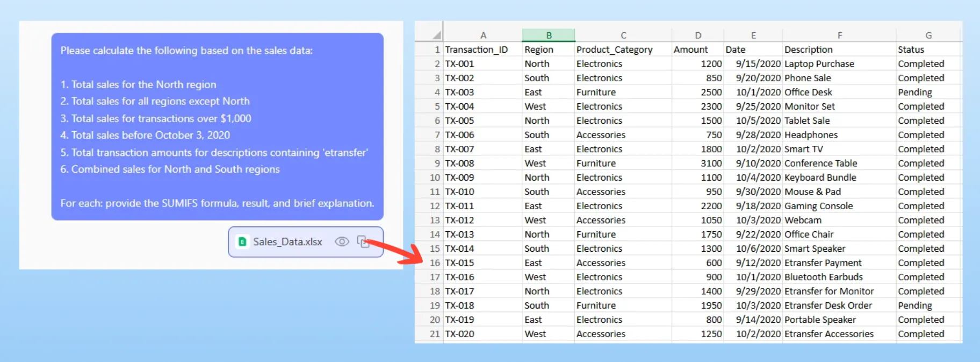Click the copy icon beside Sales_Data.xlsx
Viewport: 980px width, 362px height.
point(363,242)
